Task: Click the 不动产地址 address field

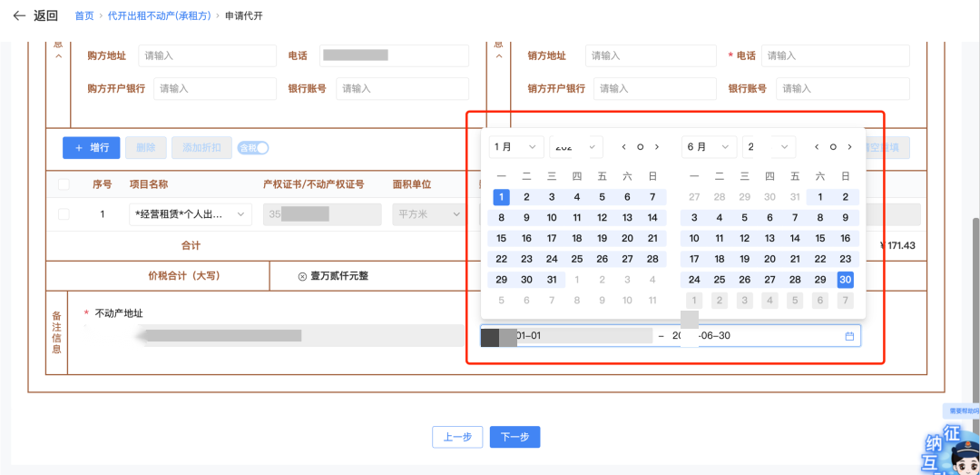Action: 274,335
